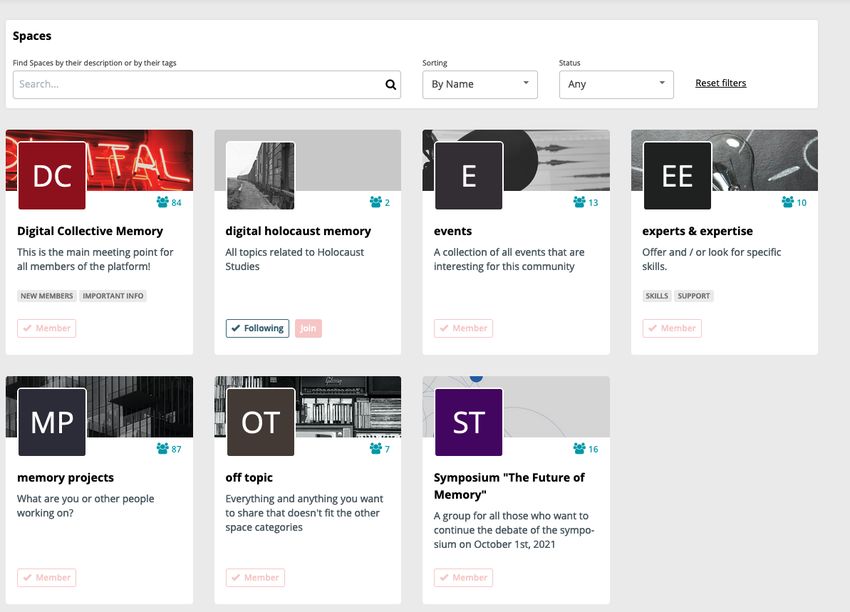Click the events space E avatar
Viewport: 850px width, 612px height.
(468, 176)
